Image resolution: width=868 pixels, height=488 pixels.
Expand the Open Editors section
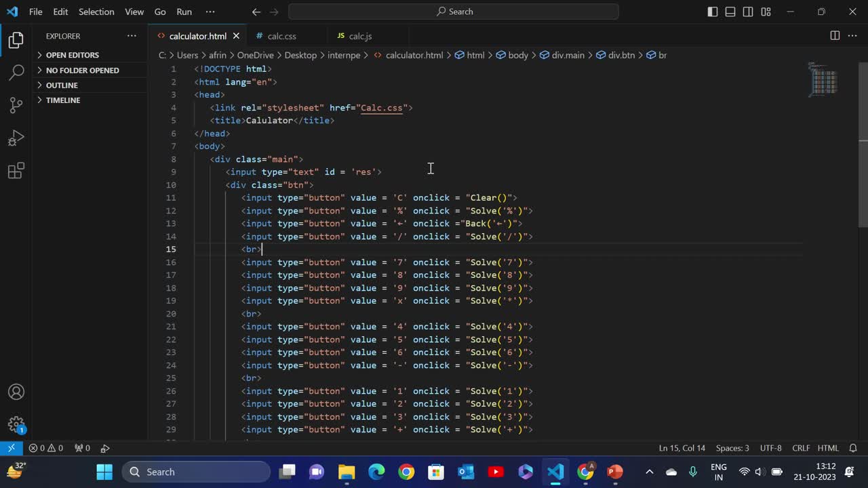coord(72,55)
